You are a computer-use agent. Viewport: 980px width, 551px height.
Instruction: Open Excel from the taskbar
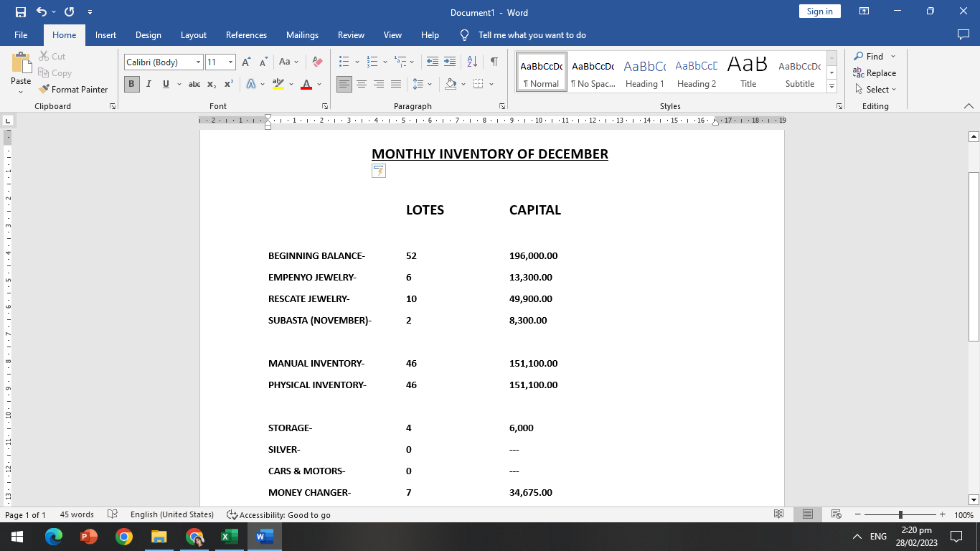pos(229,537)
